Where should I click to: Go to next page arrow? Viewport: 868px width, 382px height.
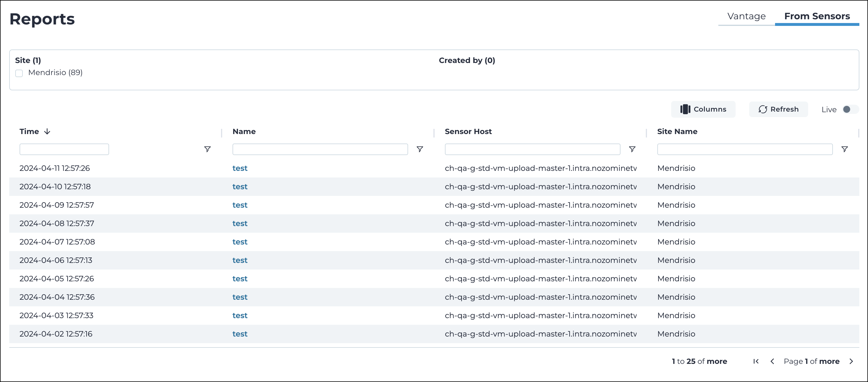(851, 361)
